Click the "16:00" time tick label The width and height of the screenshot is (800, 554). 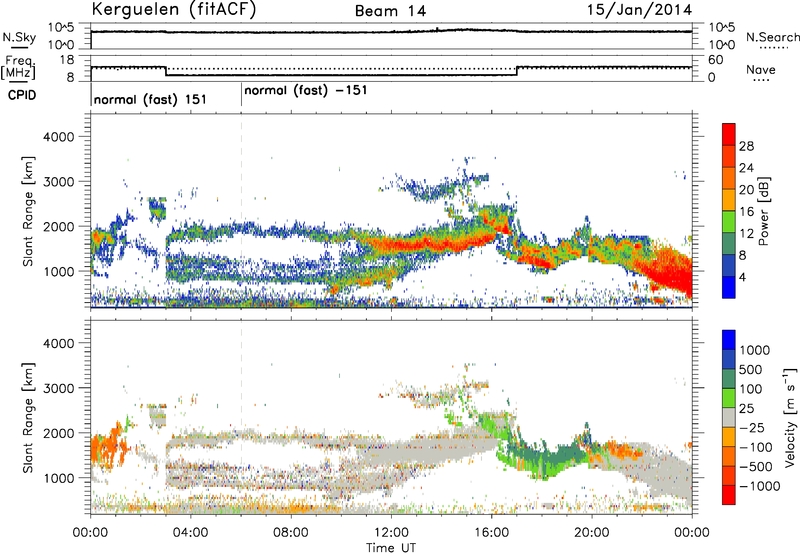491,533
